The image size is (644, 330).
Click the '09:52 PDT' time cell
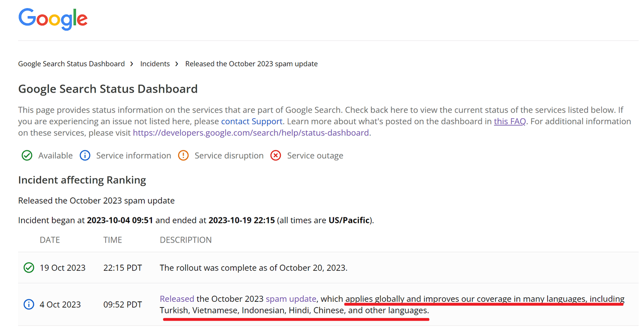(123, 304)
